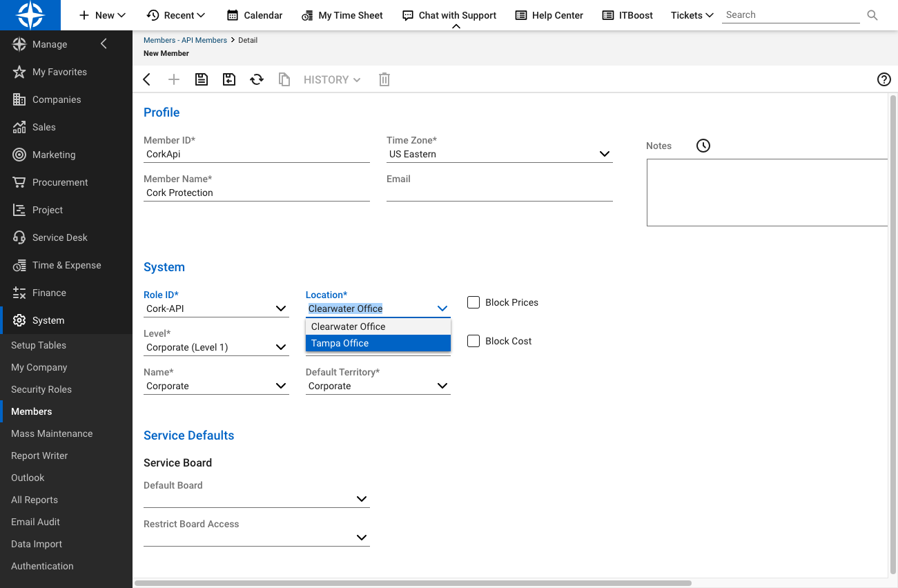Viewport: 898px width, 588px height.
Task: Click the Save and Close icon
Action: [x=229, y=79]
